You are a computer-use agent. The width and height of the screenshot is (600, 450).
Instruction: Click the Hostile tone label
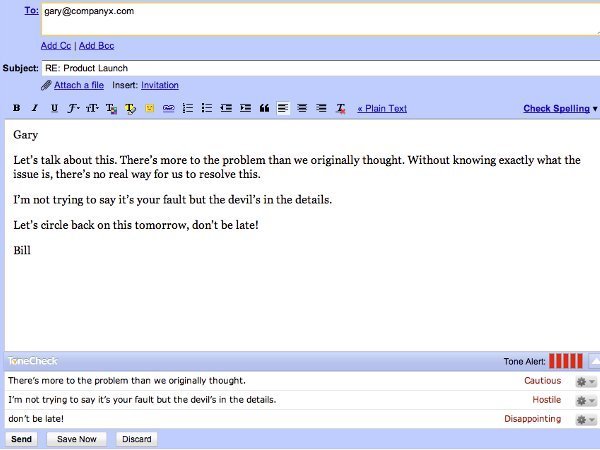pyautogui.click(x=546, y=400)
